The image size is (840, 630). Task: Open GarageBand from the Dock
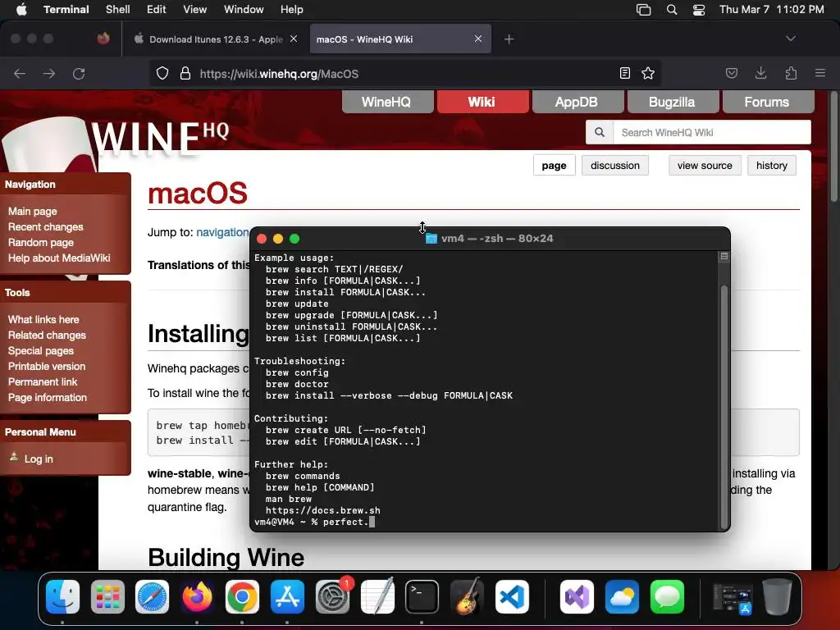pyautogui.click(x=467, y=596)
